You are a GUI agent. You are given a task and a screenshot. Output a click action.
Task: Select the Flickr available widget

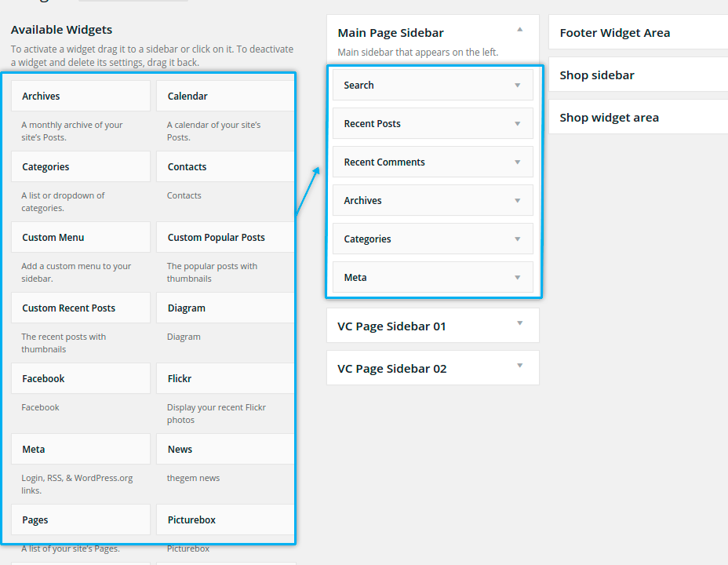[224, 379]
